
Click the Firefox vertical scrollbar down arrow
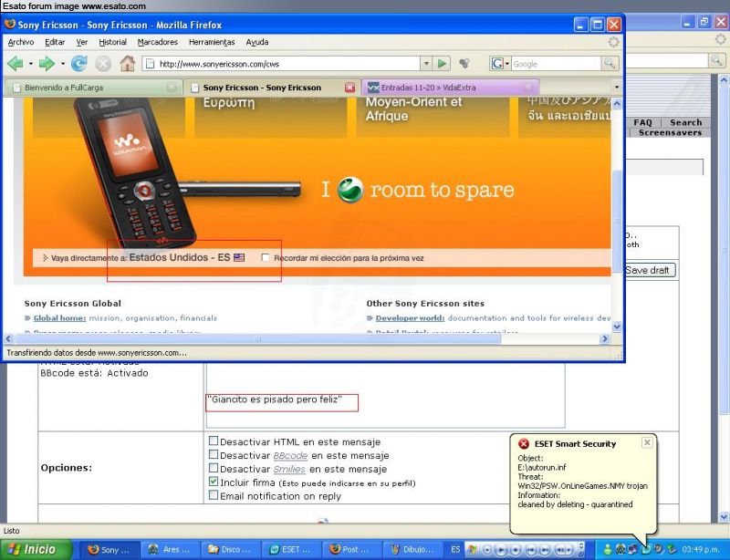click(x=617, y=327)
